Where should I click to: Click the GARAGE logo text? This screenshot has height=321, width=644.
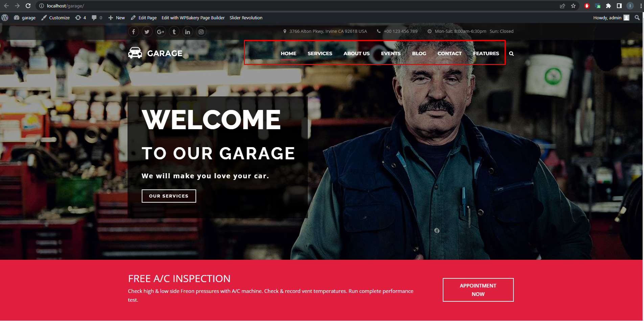tap(165, 53)
